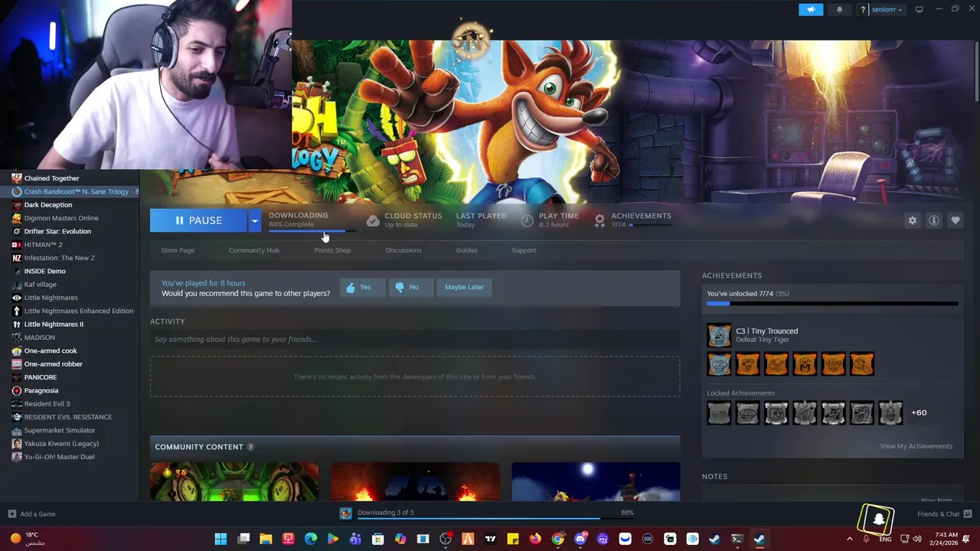Click the Cloud Status cloud icon
The height and width of the screenshot is (551, 980).
click(x=373, y=220)
